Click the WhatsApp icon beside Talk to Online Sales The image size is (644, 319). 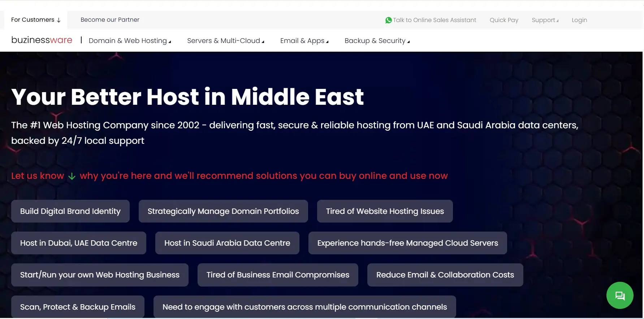[388, 20]
